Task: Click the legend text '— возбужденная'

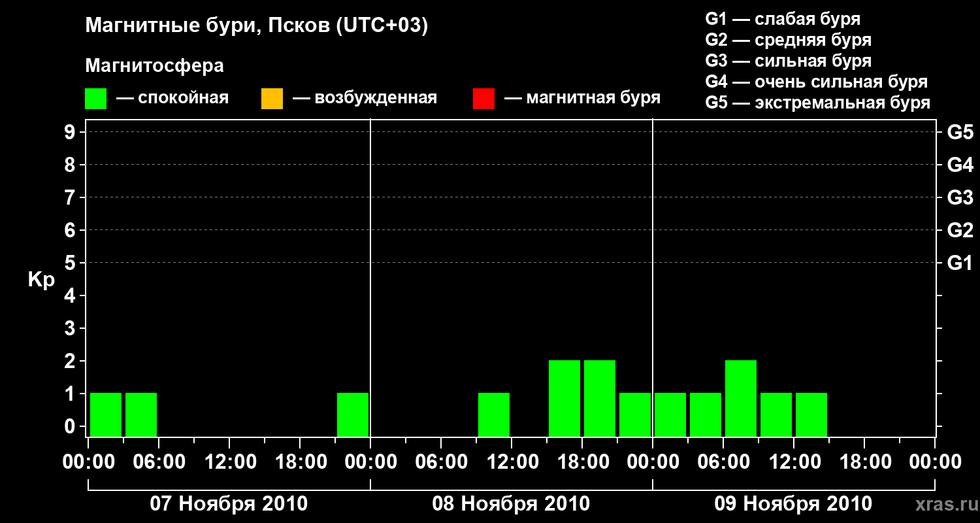Action: 365,98
